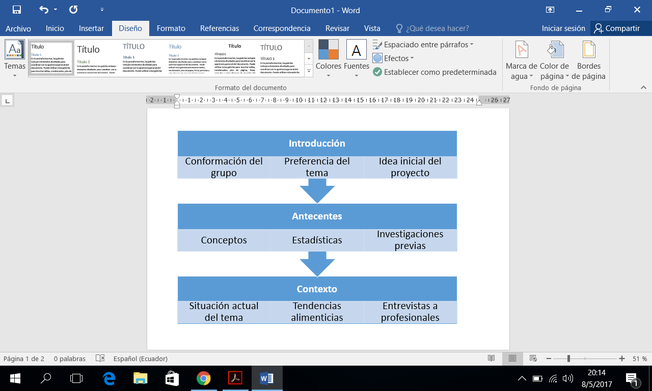
Task: Click the Save icon in title bar
Action: [16, 10]
